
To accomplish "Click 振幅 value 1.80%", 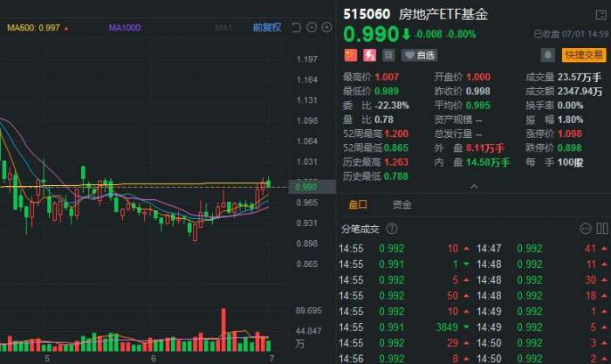I will 571,120.
